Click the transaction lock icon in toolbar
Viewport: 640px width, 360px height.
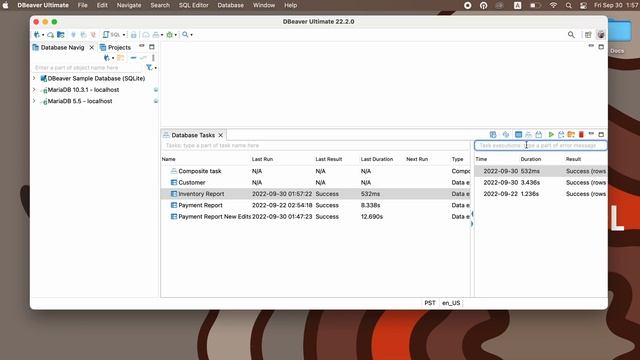click(133, 35)
